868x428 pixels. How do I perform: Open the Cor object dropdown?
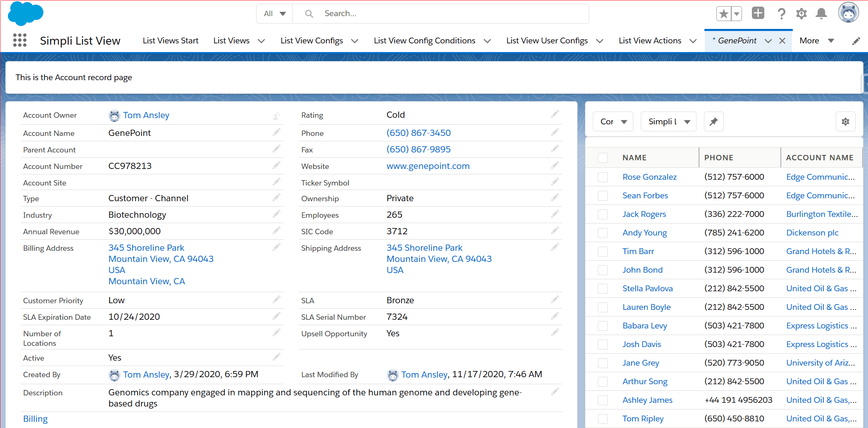[613, 121]
